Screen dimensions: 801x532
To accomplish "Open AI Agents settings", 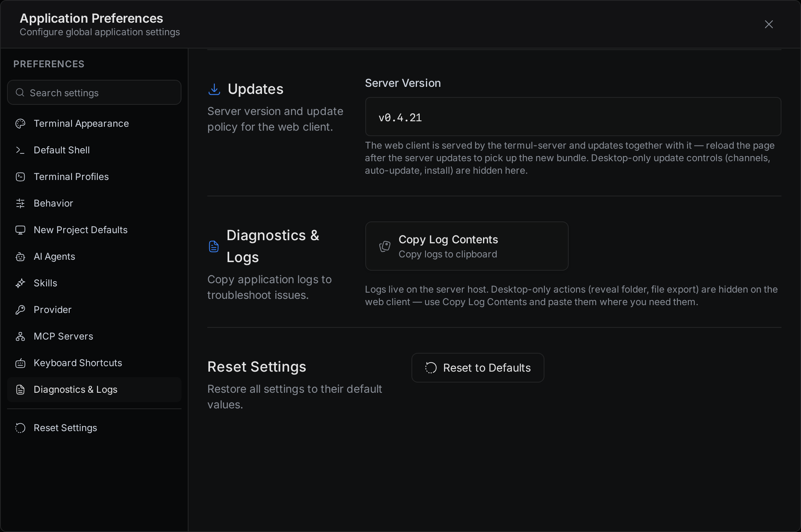I will [94, 257].
